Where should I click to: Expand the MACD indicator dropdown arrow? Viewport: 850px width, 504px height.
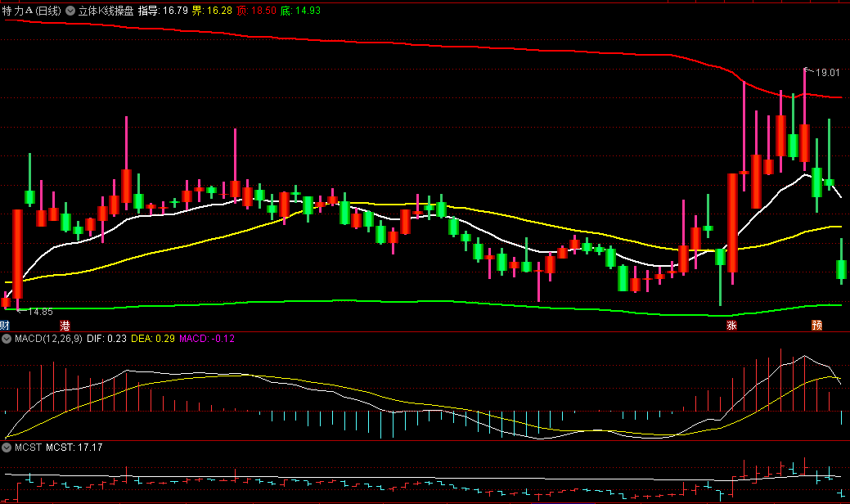[7, 339]
